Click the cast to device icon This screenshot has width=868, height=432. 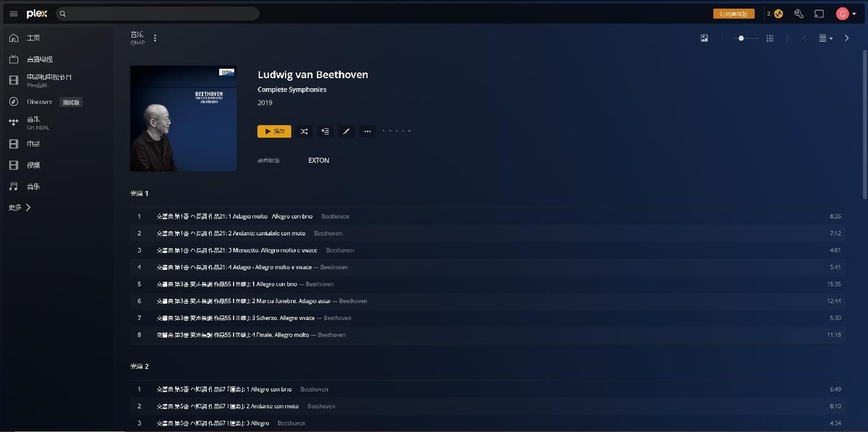(820, 14)
